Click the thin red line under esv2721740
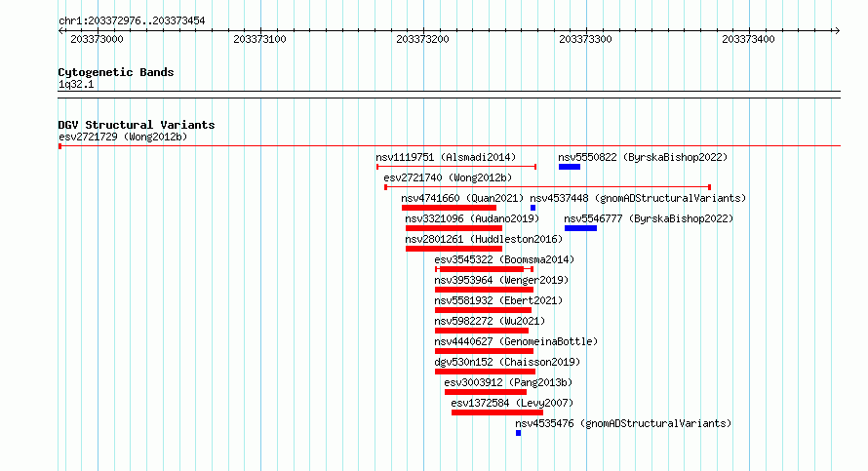Viewport: 868px width, 471px height. coord(547,187)
